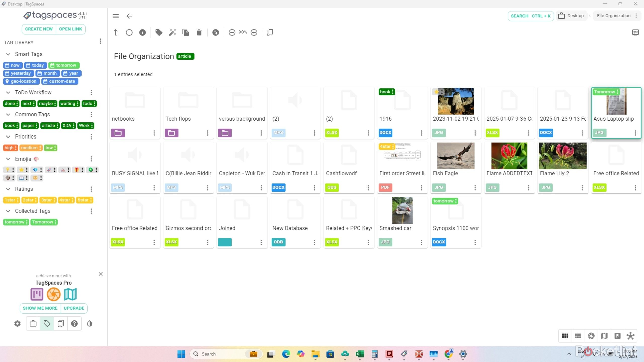Click the info icon in toolbar
644x362 pixels.
[x=142, y=32]
